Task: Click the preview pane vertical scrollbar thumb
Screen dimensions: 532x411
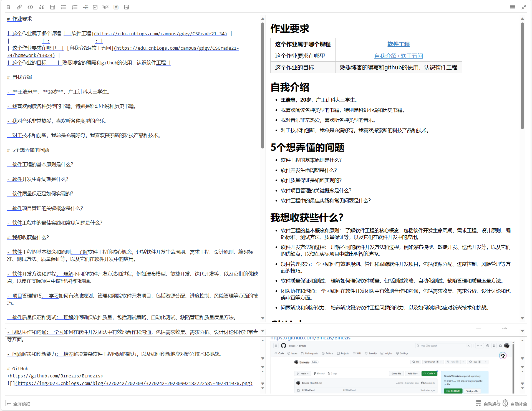Action: (522, 76)
